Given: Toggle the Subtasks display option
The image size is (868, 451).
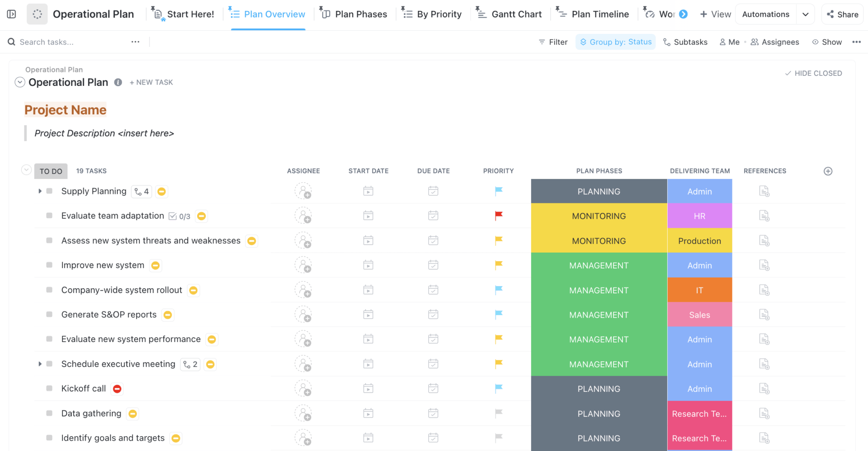Looking at the screenshot, I should (x=685, y=42).
